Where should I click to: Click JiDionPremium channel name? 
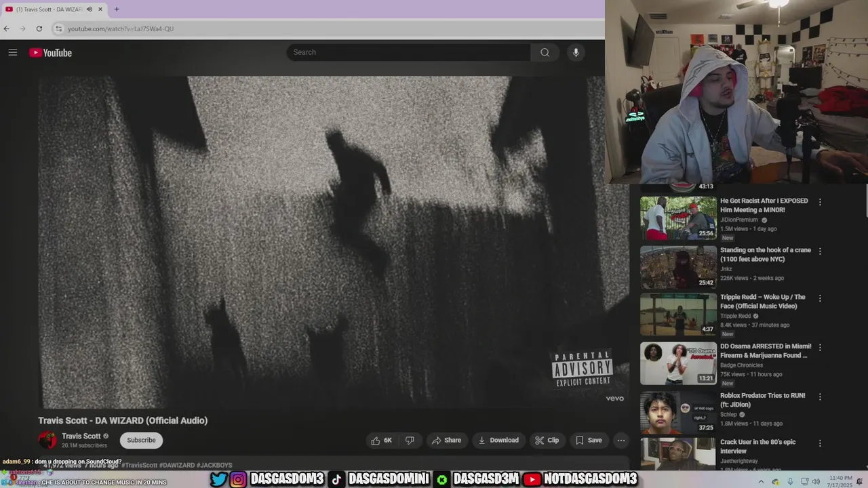tap(739, 220)
